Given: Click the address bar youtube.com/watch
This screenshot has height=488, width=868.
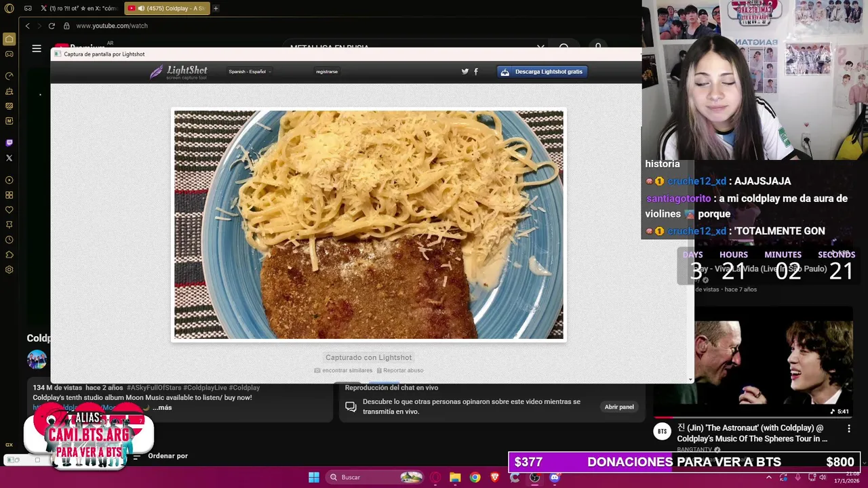Looking at the screenshot, I should point(112,26).
